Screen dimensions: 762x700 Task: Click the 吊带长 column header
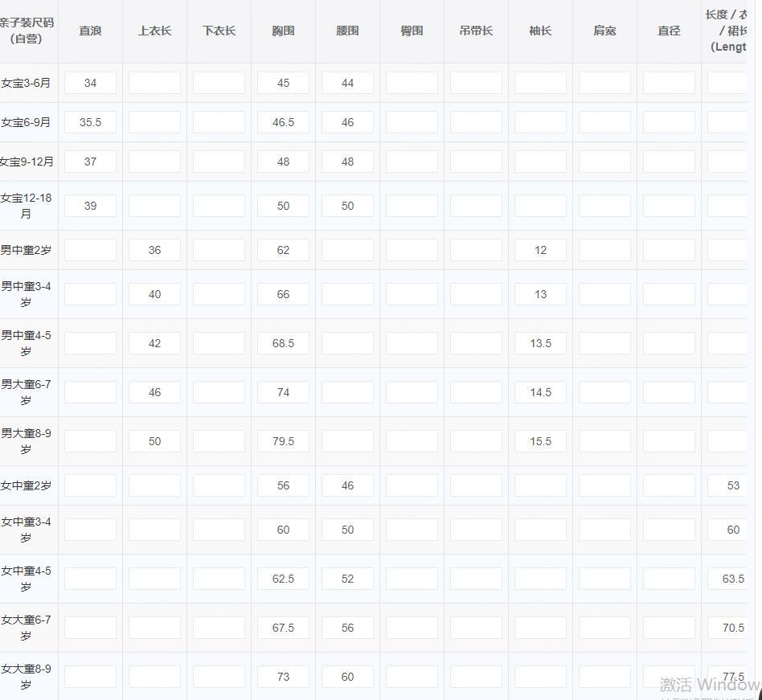point(476,31)
